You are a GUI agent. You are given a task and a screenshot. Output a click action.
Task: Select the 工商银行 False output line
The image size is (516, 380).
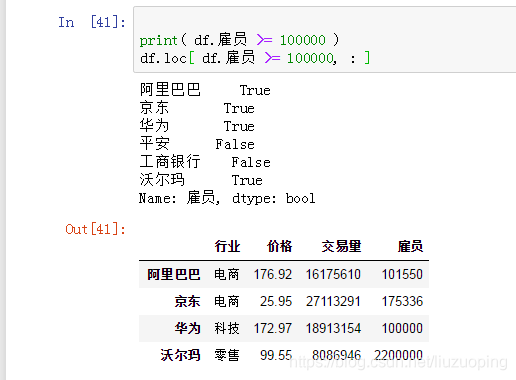[x=205, y=162]
